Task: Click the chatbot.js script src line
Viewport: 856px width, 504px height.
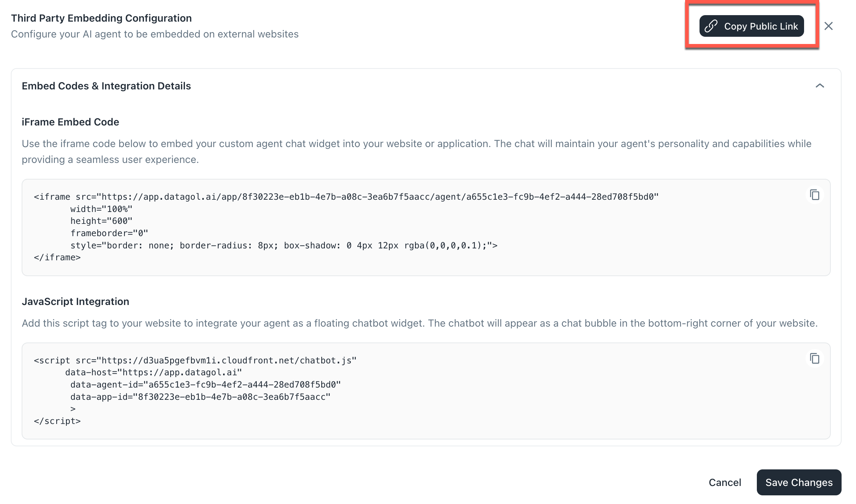Action: 195,361
